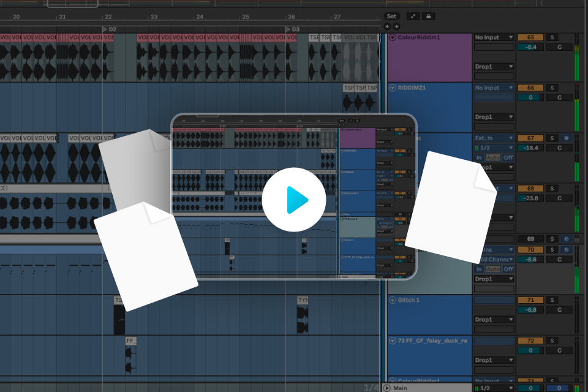Set track 70 monitor to Off
Image resolution: width=588 pixels, height=392 pixels.
pos(508,269)
